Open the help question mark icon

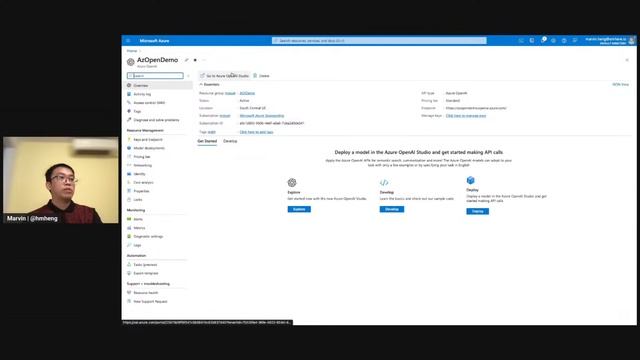point(564,40)
